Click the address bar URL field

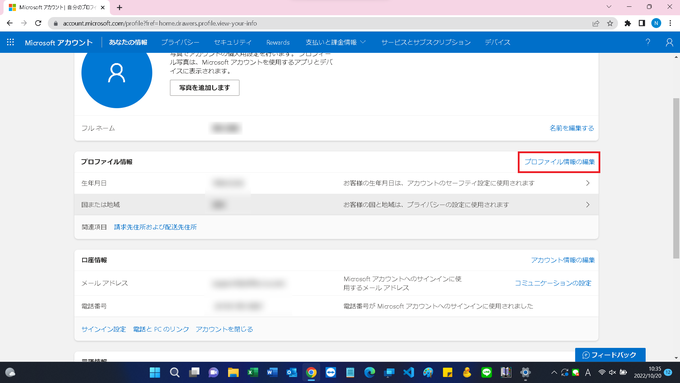tap(321, 23)
